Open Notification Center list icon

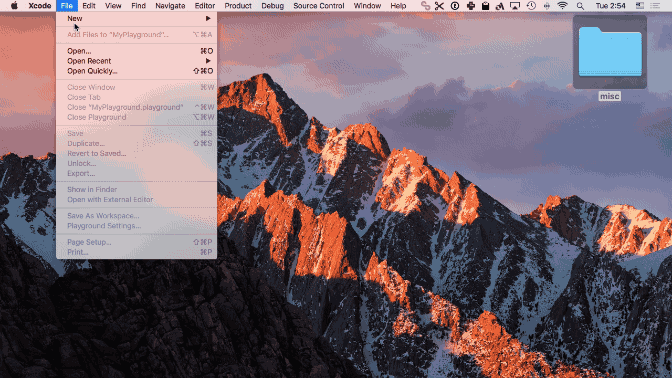click(x=655, y=6)
